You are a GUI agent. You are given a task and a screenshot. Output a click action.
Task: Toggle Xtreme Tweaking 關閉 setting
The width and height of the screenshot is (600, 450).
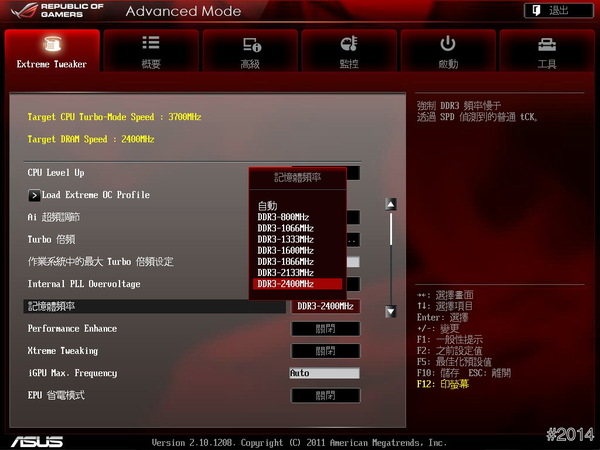click(x=325, y=351)
